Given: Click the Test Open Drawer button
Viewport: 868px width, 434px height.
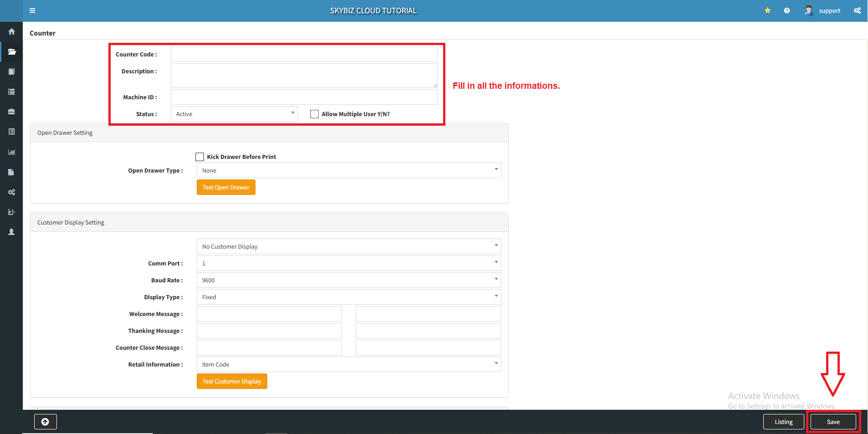Looking at the screenshot, I should tap(226, 187).
